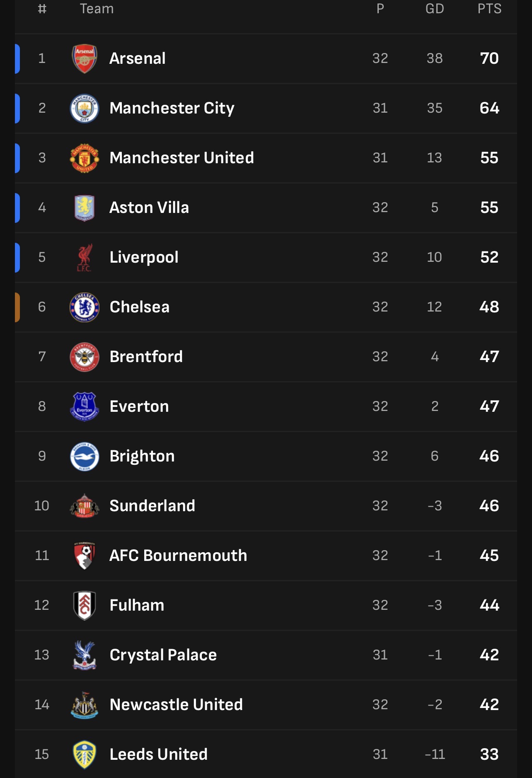Sort standings by GD column header
532x778 pixels.
coord(435,9)
